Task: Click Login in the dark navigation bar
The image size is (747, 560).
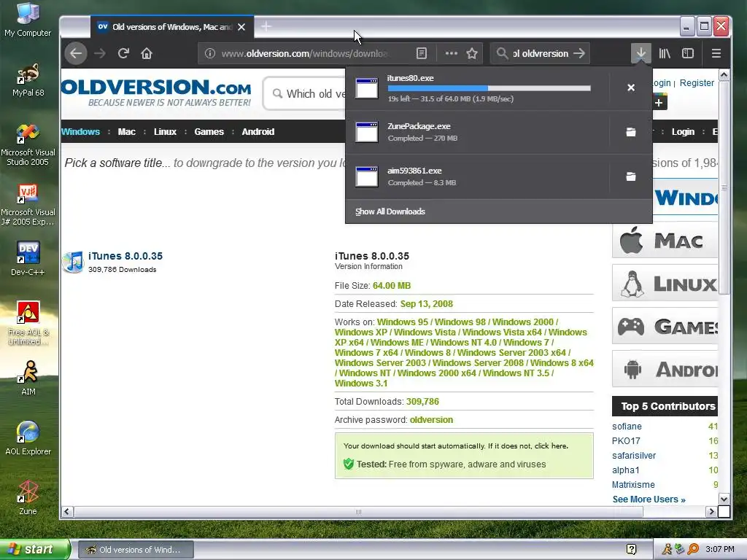Action: click(x=683, y=132)
